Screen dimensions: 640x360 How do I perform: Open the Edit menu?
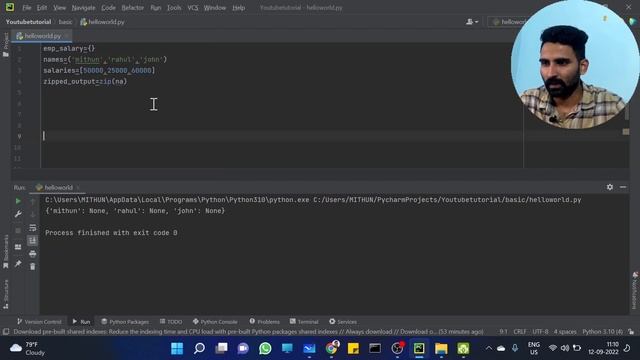[42, 8]
